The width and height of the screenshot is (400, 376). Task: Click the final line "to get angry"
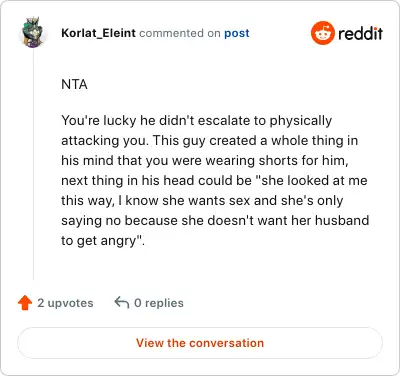point(103,241)
